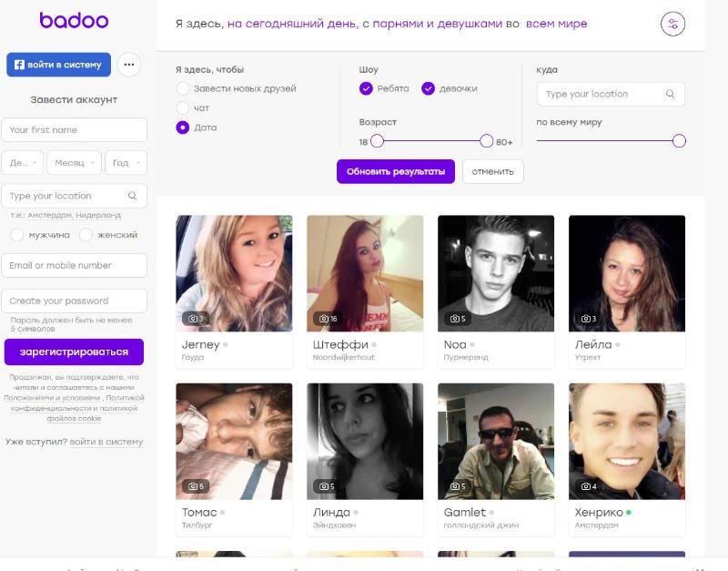The width and height of the screenshot is (728, 571).
Task: Select the 'Завести новых друзей' radio option
Action: [x=183, y=88]
